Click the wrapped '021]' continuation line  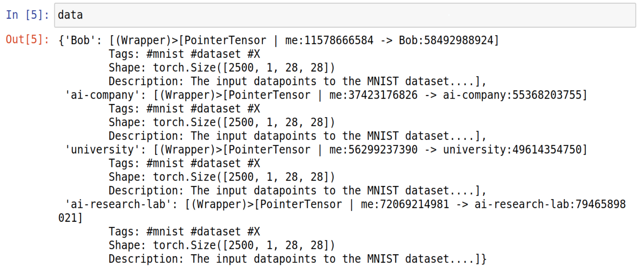[x=71, y=218]
